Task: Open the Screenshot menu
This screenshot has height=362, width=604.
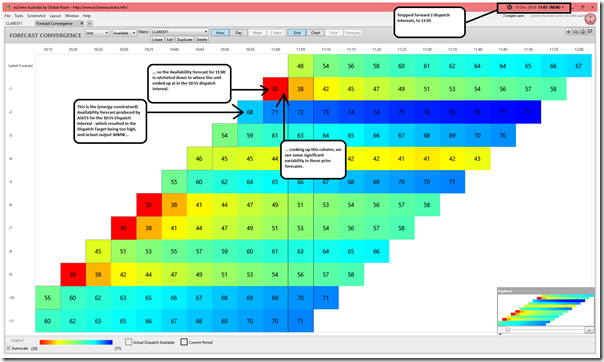Action: pos(36,16)
